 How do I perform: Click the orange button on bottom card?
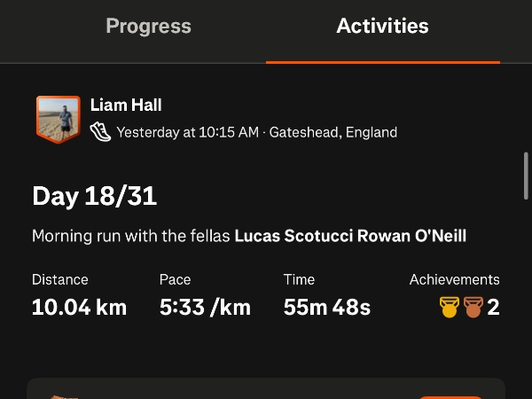click(x=450, y=396)
